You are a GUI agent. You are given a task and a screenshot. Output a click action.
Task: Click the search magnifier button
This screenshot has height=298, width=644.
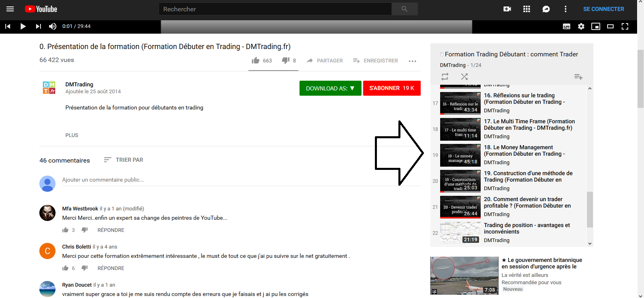click(404, 9)
